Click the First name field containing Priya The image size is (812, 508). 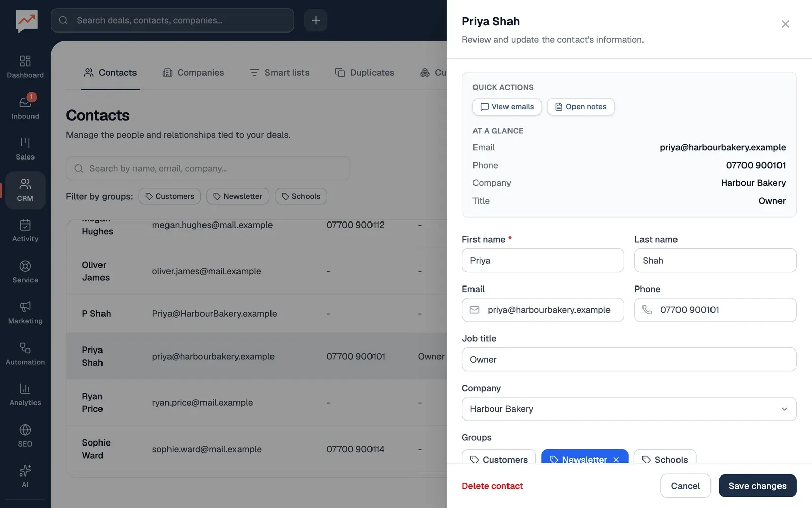coord(543,261)
